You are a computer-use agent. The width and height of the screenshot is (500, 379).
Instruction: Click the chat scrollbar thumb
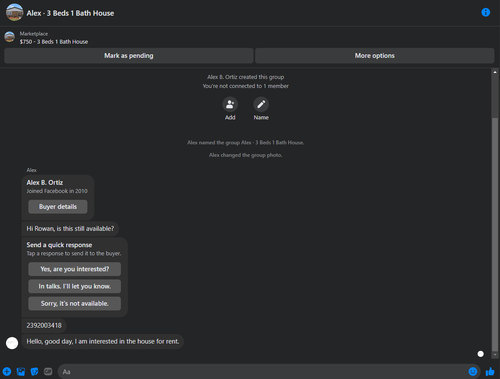pyautogui.click(x=495, y=233)
